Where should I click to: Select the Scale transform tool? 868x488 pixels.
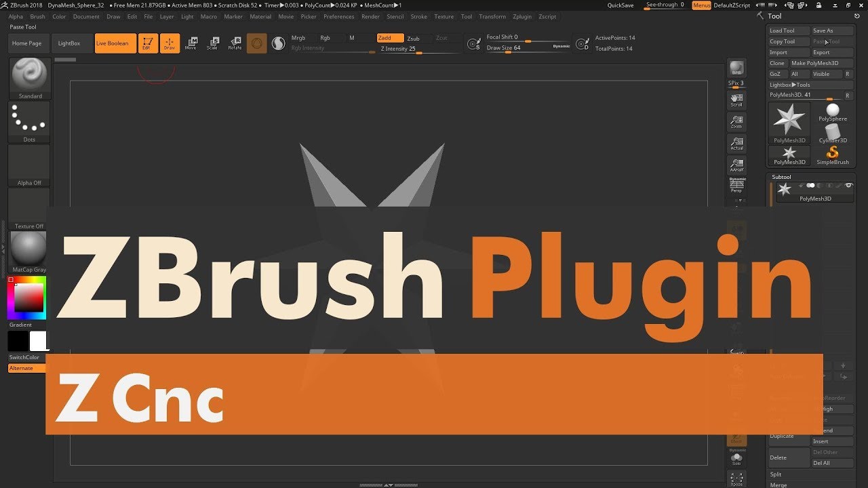pyautogui.click(x=213, y=43)
